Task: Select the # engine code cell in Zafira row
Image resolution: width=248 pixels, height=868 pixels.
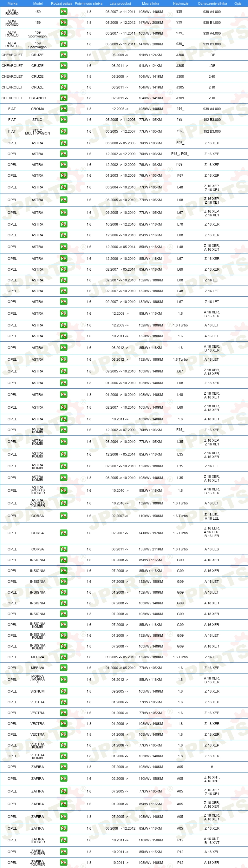Action: pyautogui.click(x=212, y=766)
